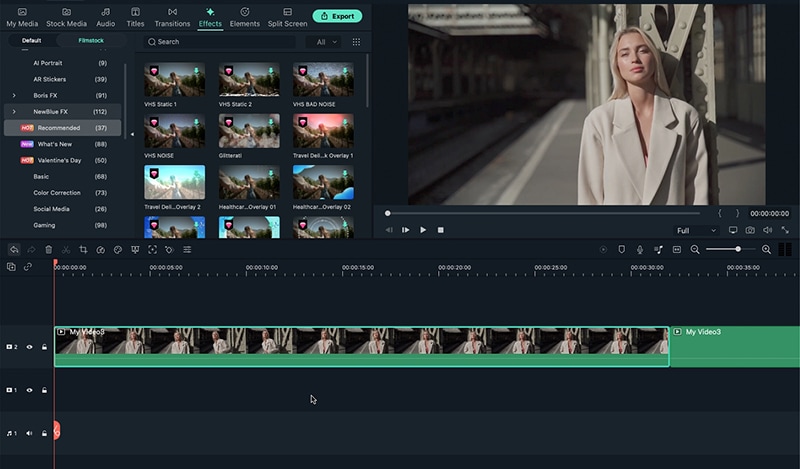Select the Valentine's Day category

[x=63, y=160]
